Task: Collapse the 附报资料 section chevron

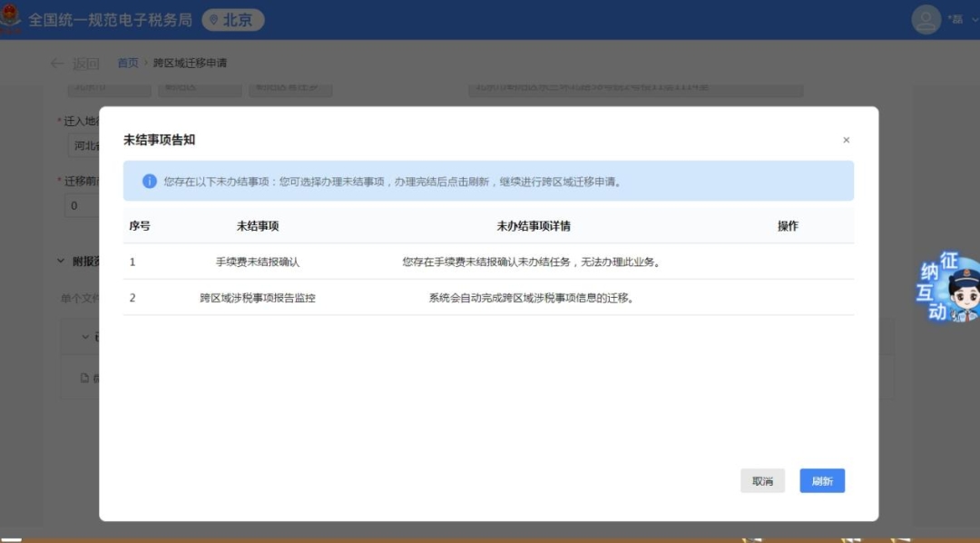Action: 61,262
